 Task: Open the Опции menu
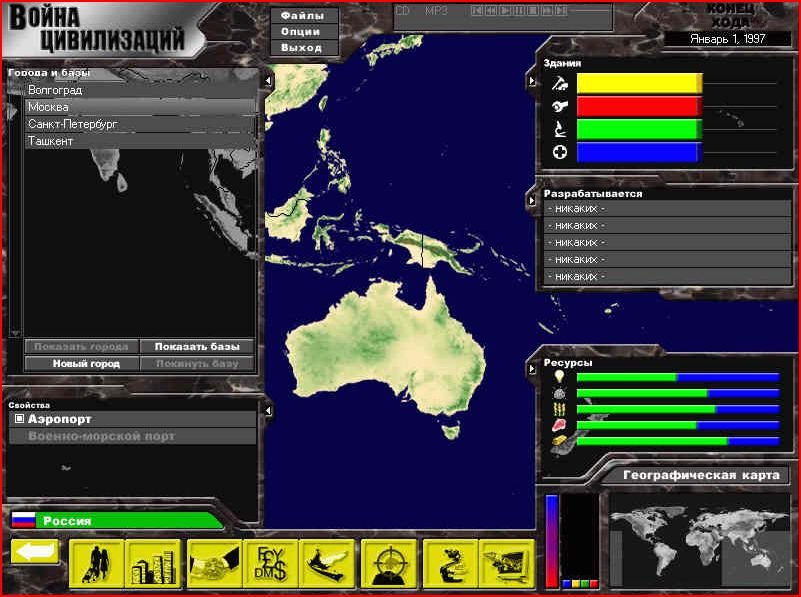coord(301,32)
